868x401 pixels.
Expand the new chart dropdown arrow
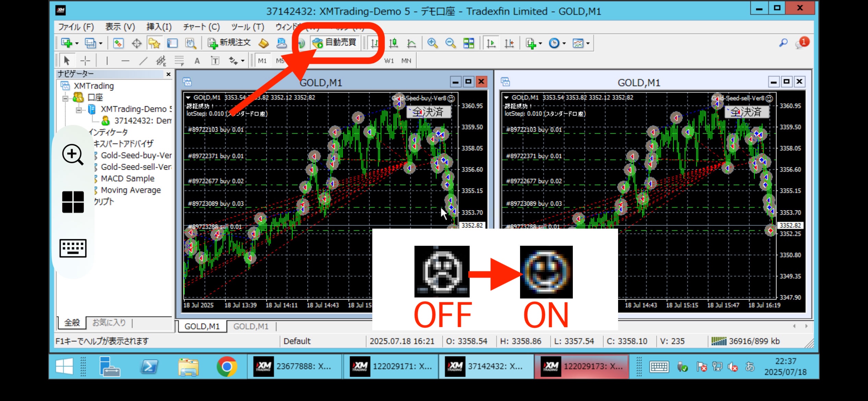77,44
